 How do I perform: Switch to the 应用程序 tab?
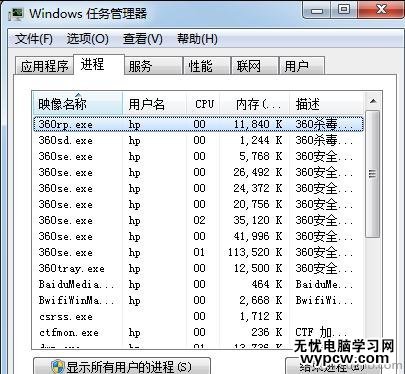(x=44, y=66)
